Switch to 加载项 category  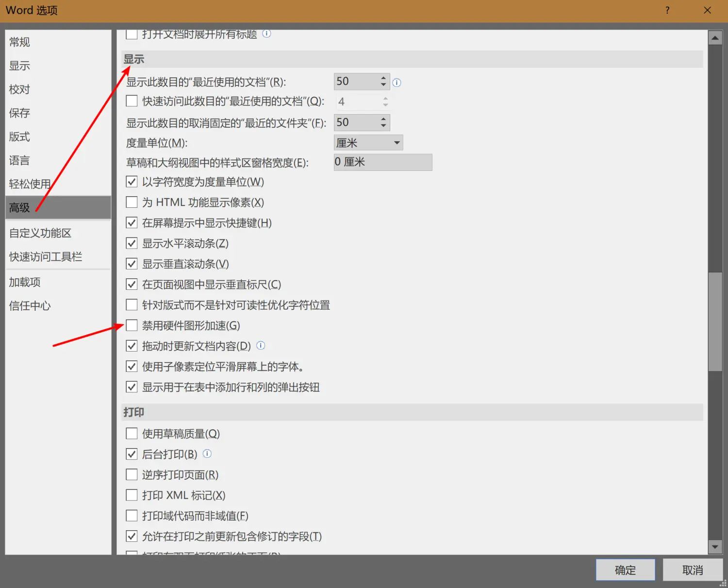(58, 282)
